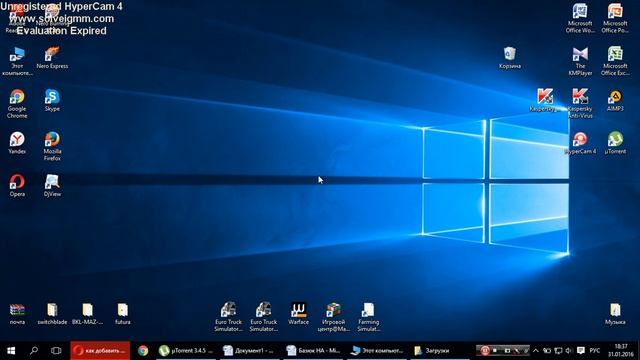Select the HyperCam 4 desktop icon
The image size is (640, 360).
pos(580,143)
